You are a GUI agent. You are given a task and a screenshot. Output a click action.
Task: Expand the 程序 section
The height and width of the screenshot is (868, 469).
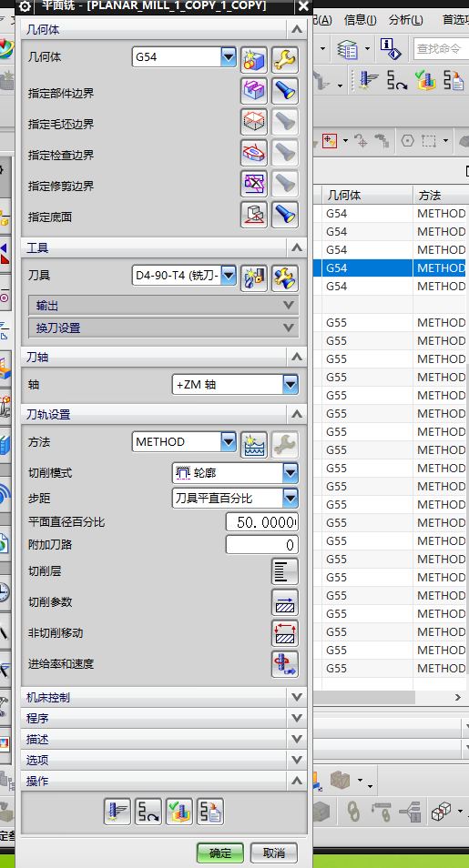coord(164,719)
